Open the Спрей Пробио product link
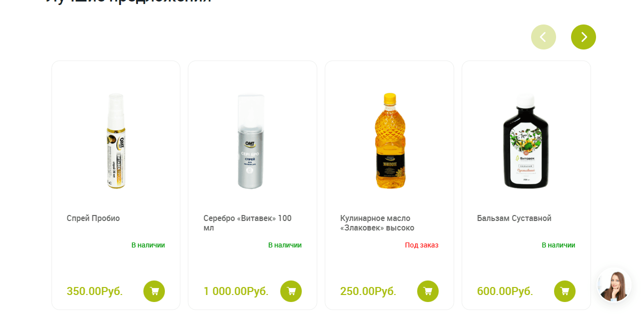Viewport: 644px width, 322px height. 93,218
